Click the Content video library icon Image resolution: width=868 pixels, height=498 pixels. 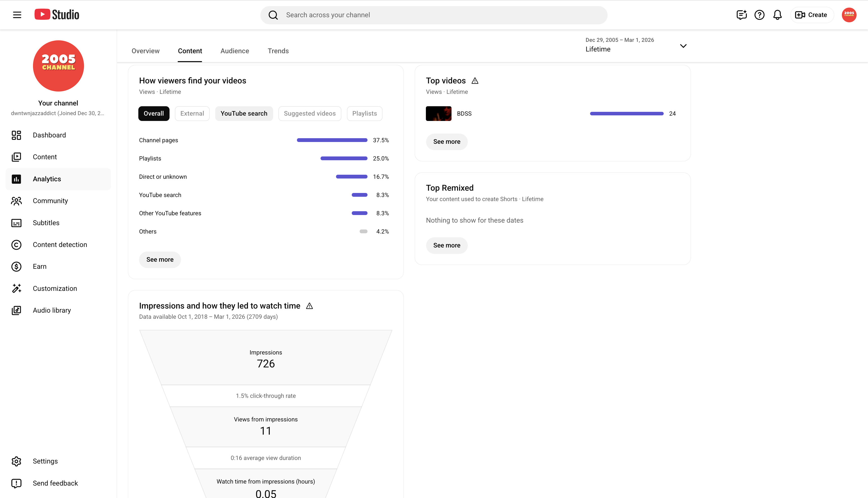[x=16, y=157]
